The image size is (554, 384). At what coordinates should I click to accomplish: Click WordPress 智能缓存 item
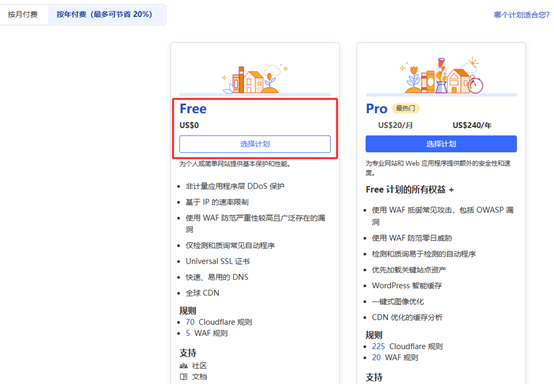407,285
